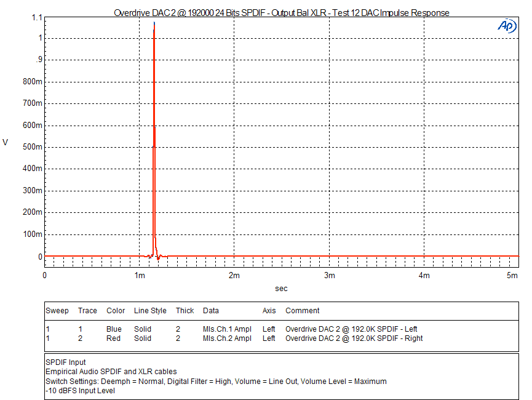The image size is (532, 400).
Task: Select the 'Thick' column header
Action: [185, 311]
